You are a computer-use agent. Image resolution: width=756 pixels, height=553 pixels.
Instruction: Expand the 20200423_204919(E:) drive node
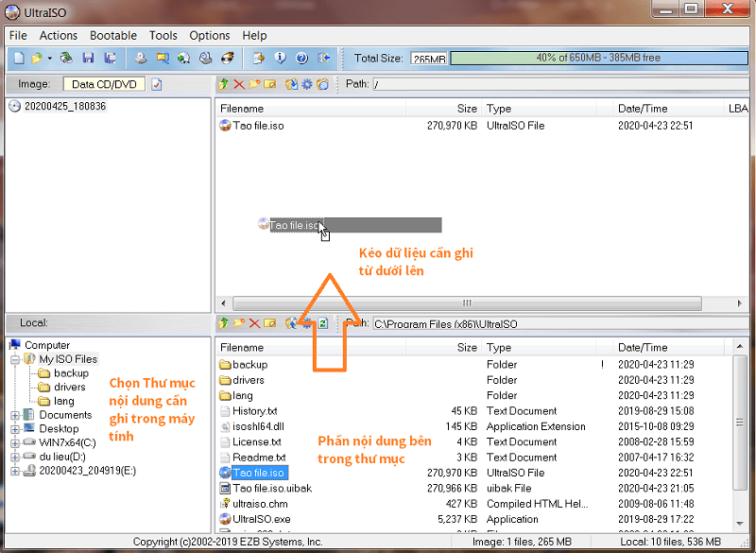click(15, 471)
